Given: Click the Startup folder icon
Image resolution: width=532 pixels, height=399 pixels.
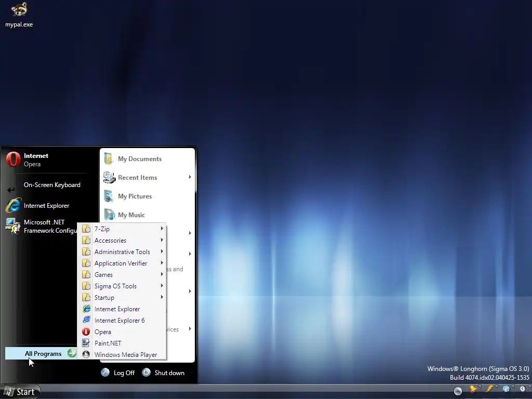Looking at the screenshot, I should click(86, 298).
